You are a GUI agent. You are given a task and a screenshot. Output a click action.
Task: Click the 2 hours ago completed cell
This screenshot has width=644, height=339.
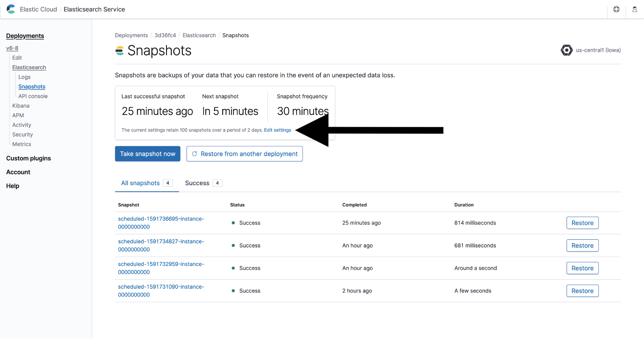[357, 291]
